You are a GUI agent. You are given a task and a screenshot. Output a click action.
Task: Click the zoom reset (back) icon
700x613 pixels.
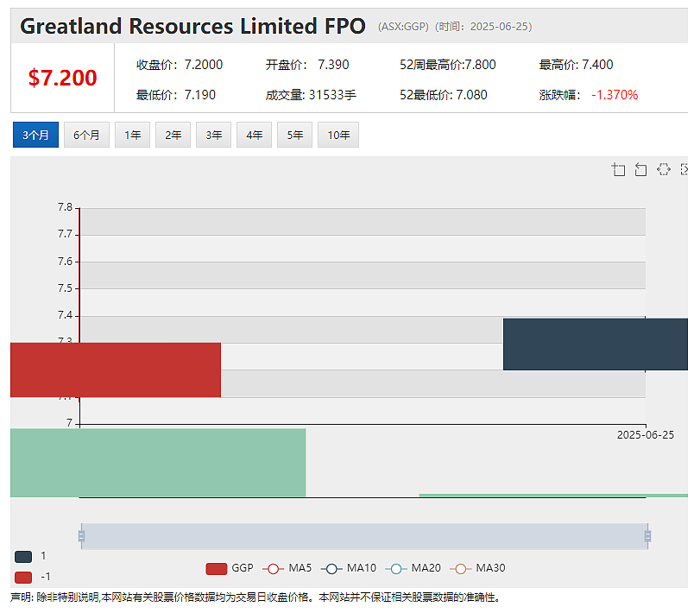click(x=640, y=170)
